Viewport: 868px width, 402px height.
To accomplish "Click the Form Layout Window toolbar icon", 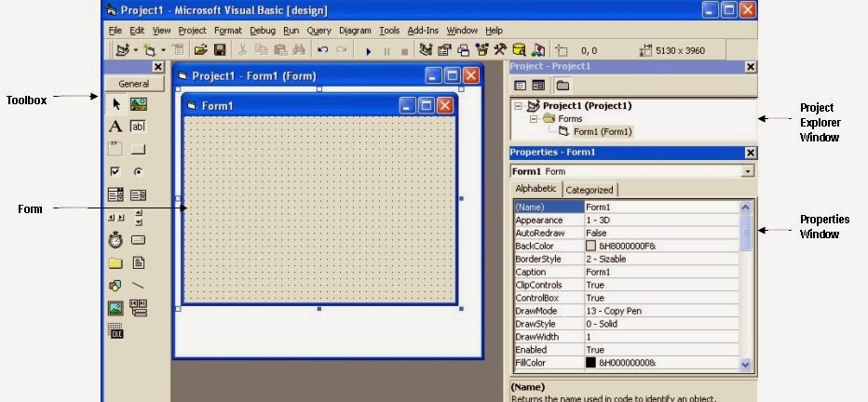I will click(x=464, y=50).
